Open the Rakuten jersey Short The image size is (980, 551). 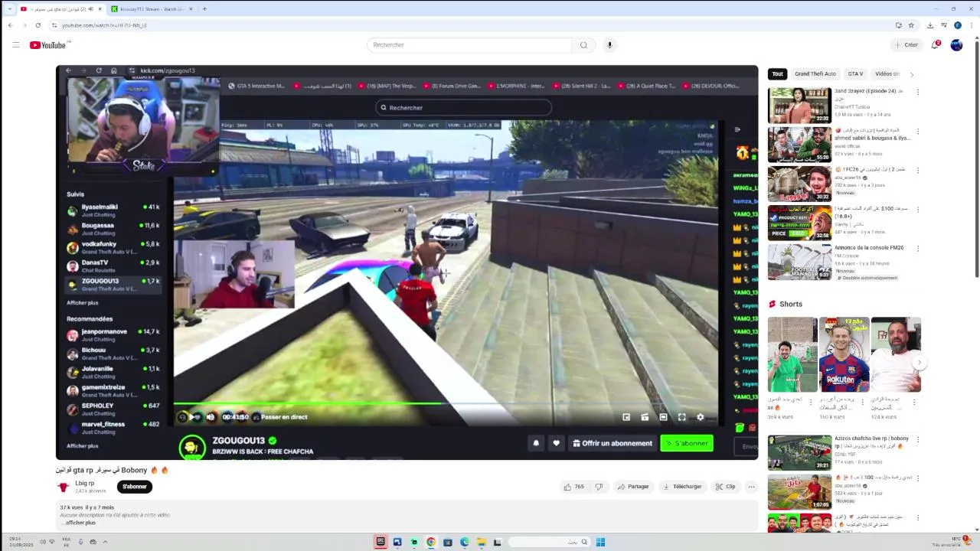[x=844, y=354]
